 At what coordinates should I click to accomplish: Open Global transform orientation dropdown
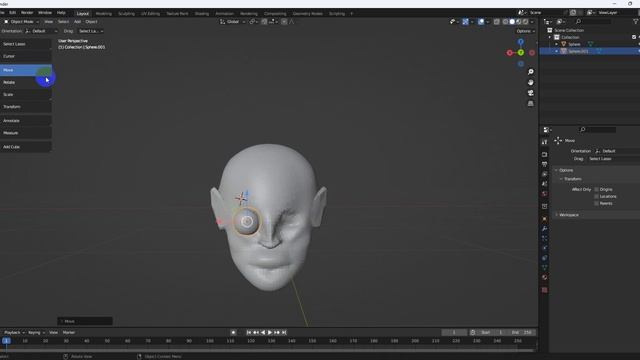click(x=232, y=22)
